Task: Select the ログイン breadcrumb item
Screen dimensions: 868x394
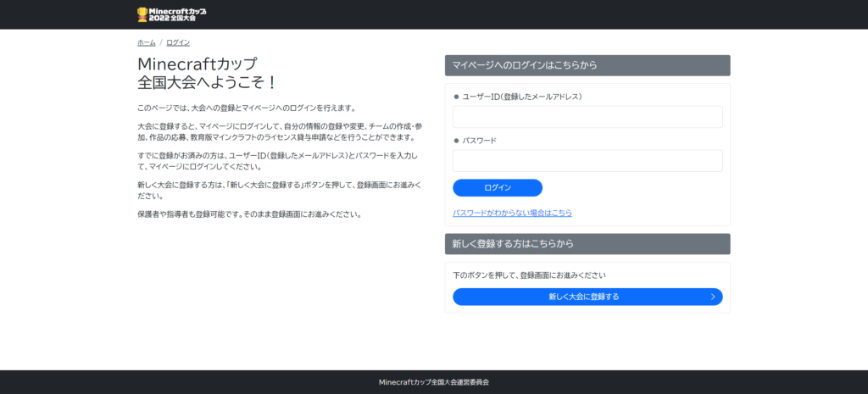Action: point(177,42)
